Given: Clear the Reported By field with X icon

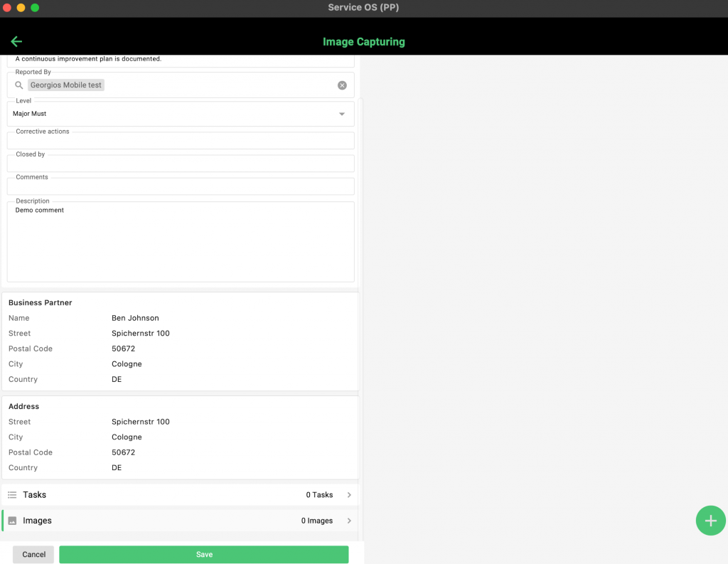Looking at the screenshot, I should (x=342, y=85).
